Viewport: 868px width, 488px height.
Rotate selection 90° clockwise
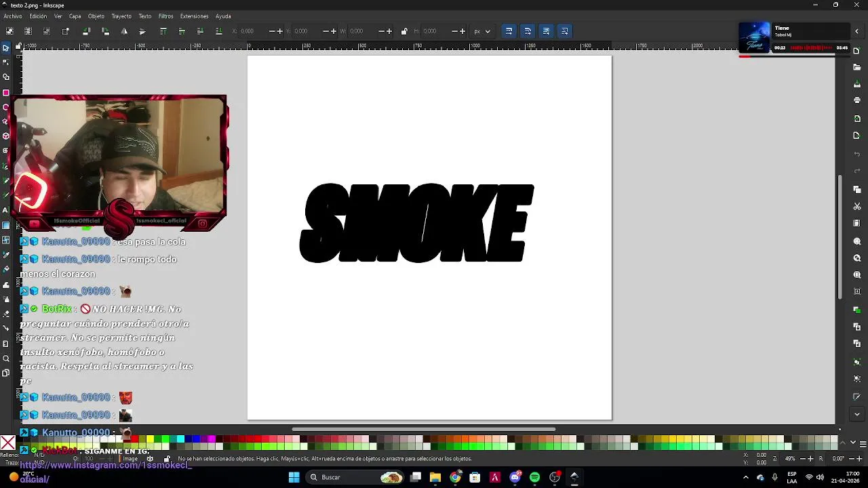pyautogui.click(x=105, y=31)
